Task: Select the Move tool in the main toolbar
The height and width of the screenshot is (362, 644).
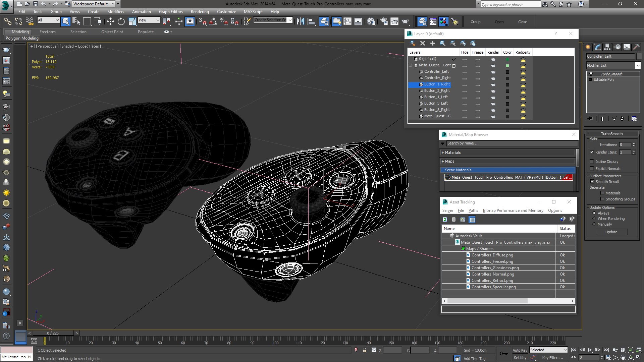Action: tap(110, 22)
